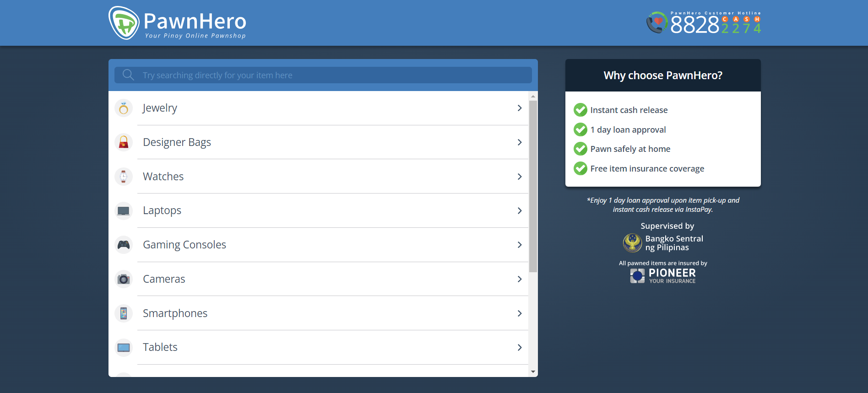Image resolution: width=868 pixels, height=393 pixels.
Task: Click the Cameras icon
Action: [124, 279]
